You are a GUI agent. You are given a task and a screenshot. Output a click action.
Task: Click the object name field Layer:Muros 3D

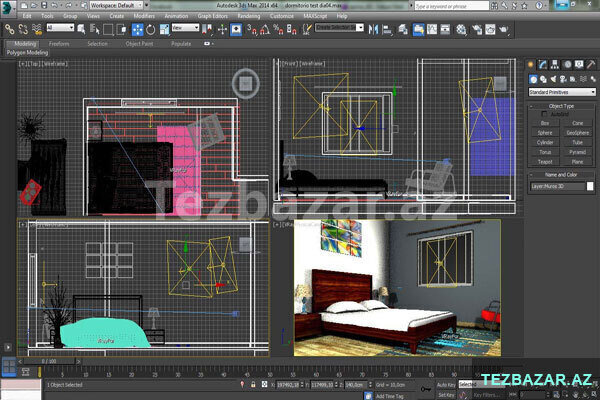pyautogui.click(x=558, y=186)
